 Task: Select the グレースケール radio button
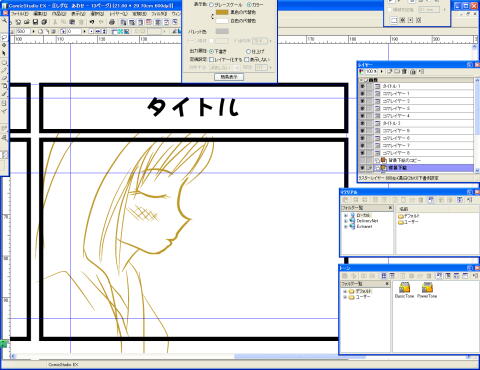tap(211, 5)
